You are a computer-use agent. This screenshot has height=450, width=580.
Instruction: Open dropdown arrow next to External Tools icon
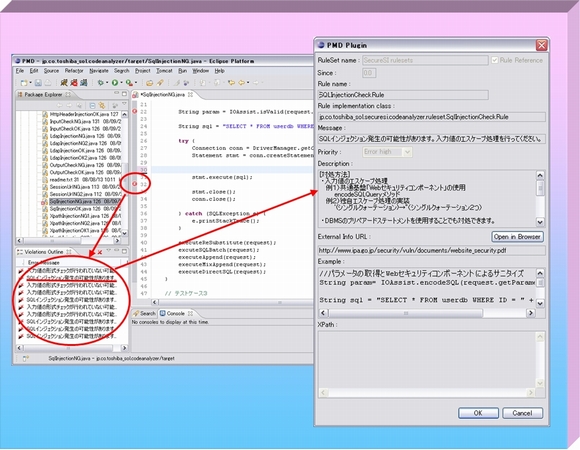136,83
